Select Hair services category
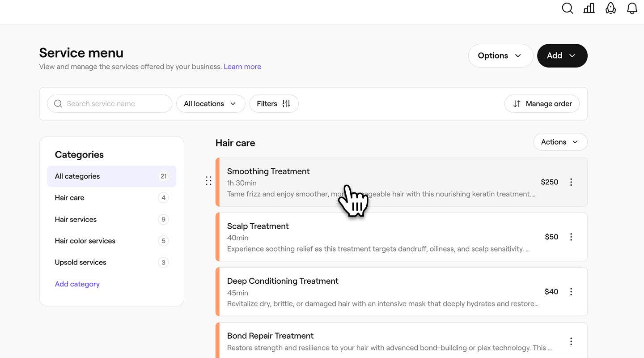The width and height of the screenshot is (644, 358). pos(76,219)
